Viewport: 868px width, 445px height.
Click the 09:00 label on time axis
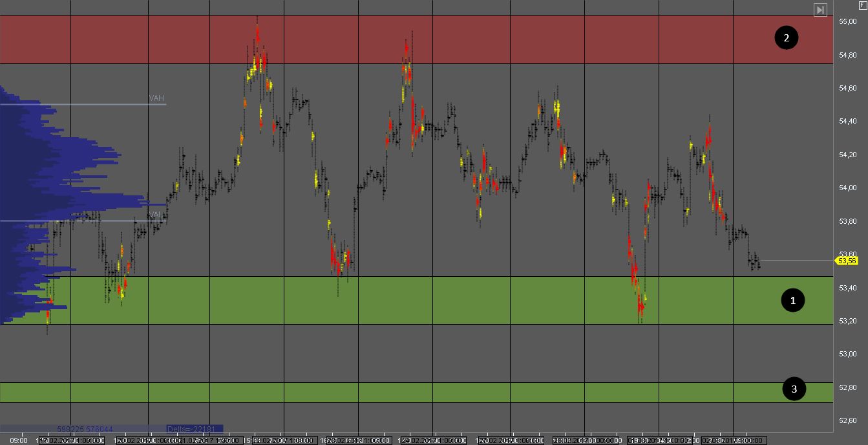click(x=19, y=440)
